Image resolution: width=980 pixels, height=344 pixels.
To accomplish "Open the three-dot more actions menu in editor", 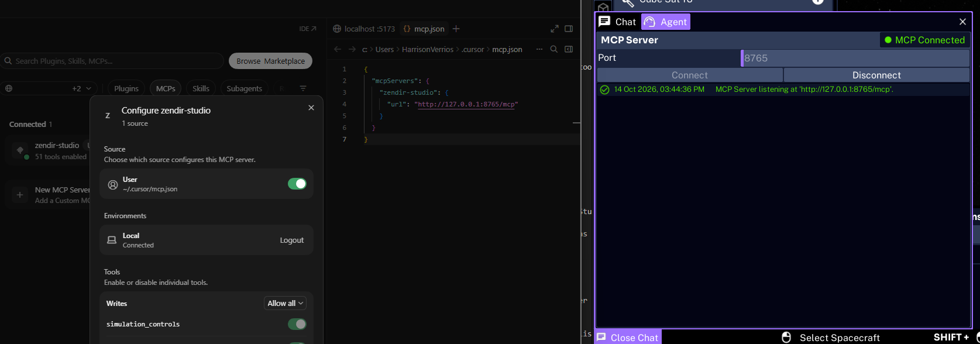I will 539,50.
